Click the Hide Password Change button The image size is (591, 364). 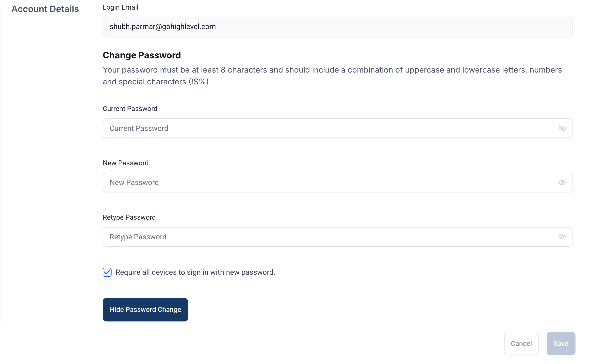coord(145,310)
